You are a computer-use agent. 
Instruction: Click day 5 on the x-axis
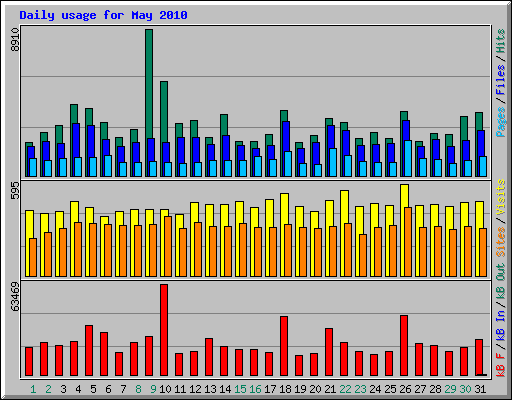pos(93,389)
